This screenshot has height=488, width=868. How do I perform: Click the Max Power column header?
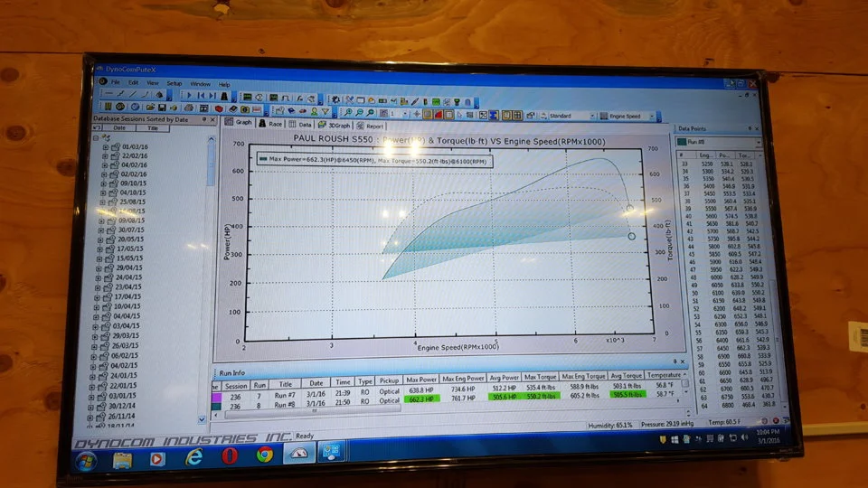point(422,380)
